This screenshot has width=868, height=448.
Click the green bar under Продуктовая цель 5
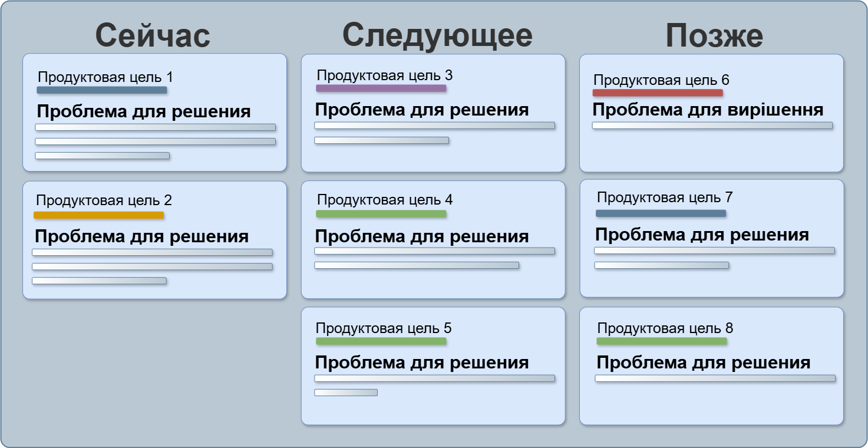[381, 341]
